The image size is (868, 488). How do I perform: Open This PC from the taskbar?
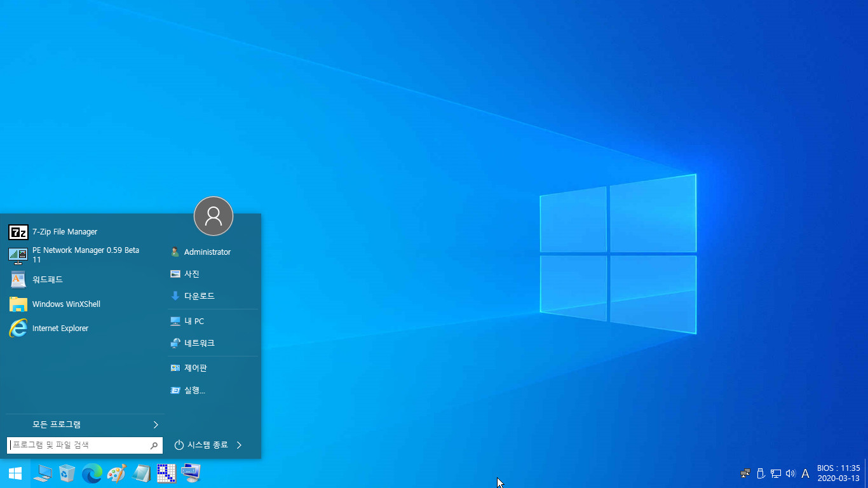pos(43,473)
